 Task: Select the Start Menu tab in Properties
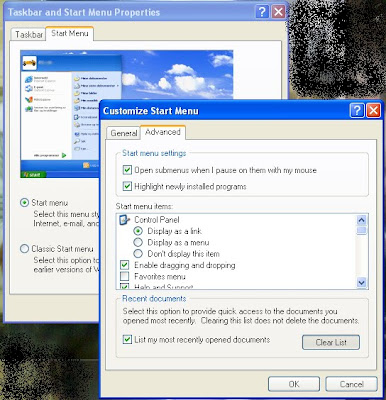70,33
